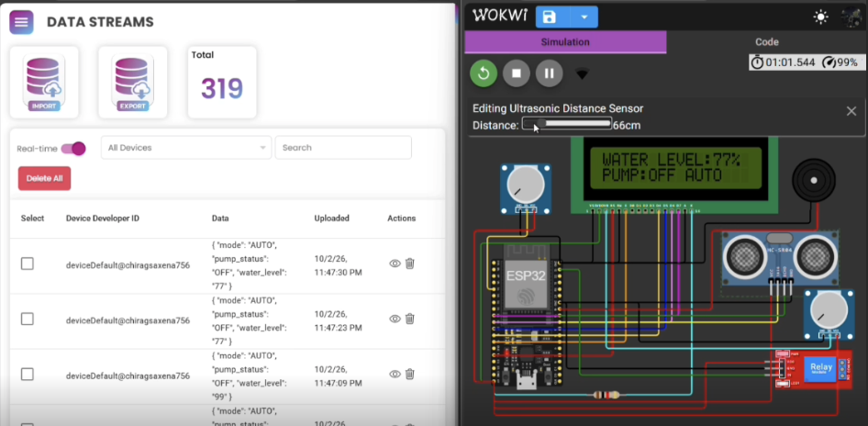Click the Data column header
Viewport: 868px width, 426px height.
(x=220, y=219)
